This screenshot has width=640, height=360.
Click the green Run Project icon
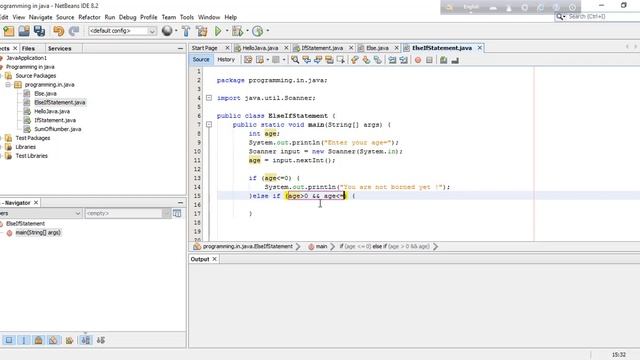point(218,31)
